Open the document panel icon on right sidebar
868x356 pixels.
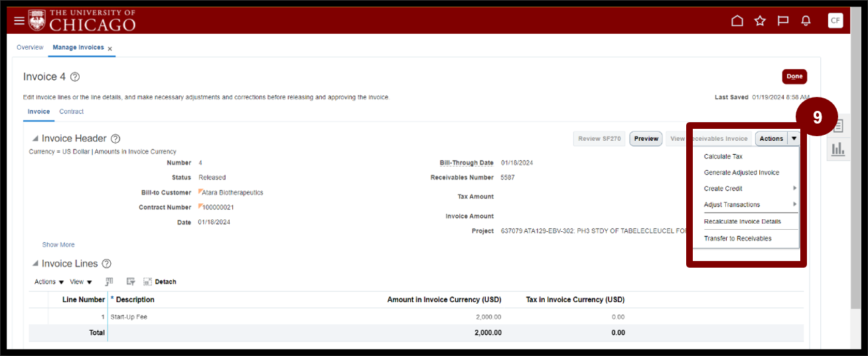[x=838, y=126]
